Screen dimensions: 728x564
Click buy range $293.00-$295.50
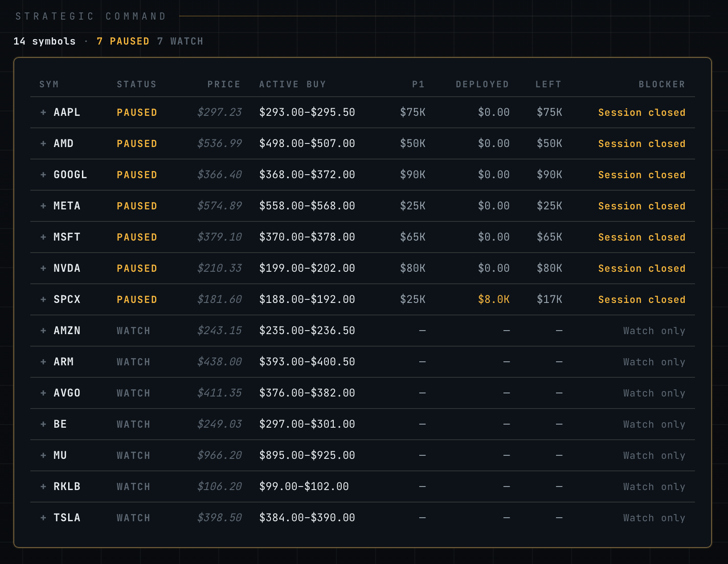[307, 112]
